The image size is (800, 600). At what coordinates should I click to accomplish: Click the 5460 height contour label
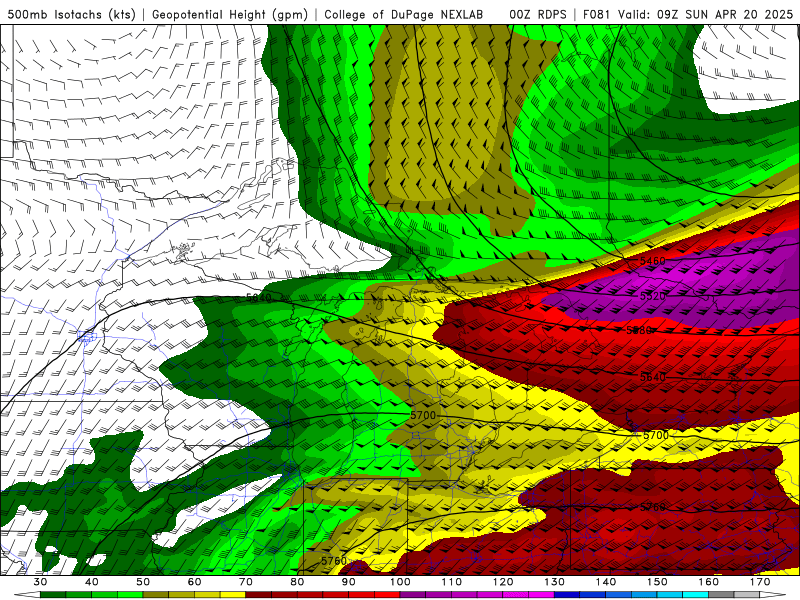[653, 261]
